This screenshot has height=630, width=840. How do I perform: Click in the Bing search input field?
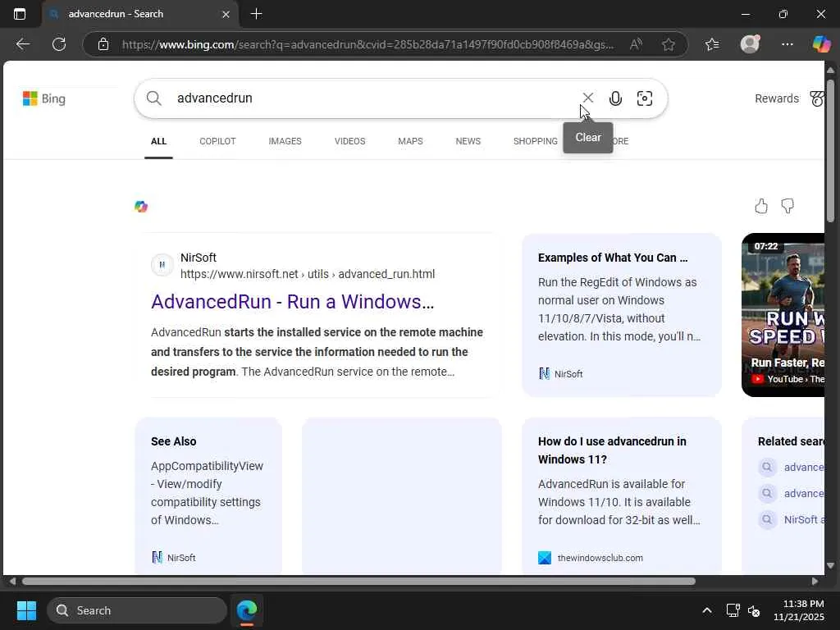click(375, 98)
